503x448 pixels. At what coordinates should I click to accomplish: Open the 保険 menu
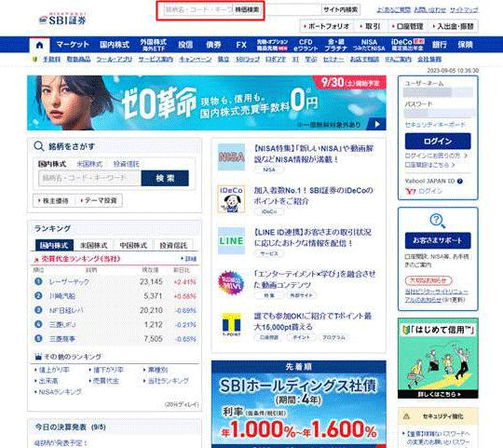465,45
